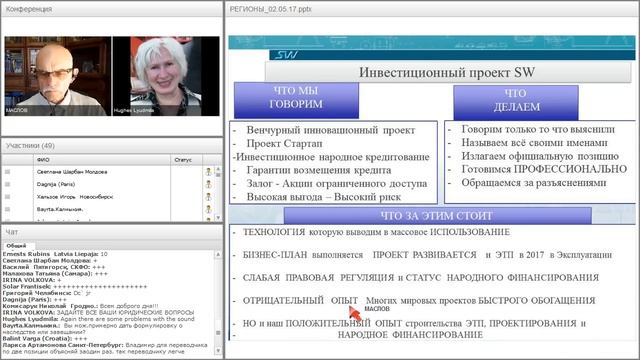Click slide line Обращаемся за разъяснениями
The image size is (640, 360).
point(534,183)
